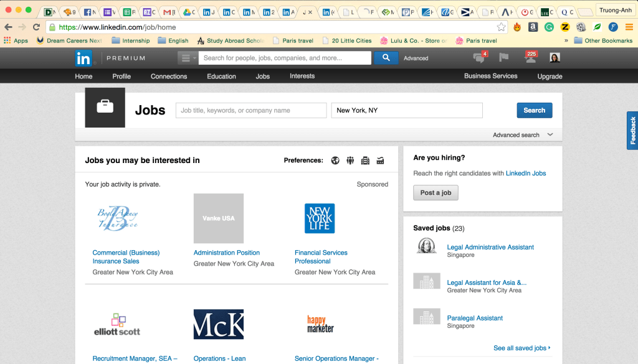
Task: Click the McK company logo
Action: click(x=219, y=324)
